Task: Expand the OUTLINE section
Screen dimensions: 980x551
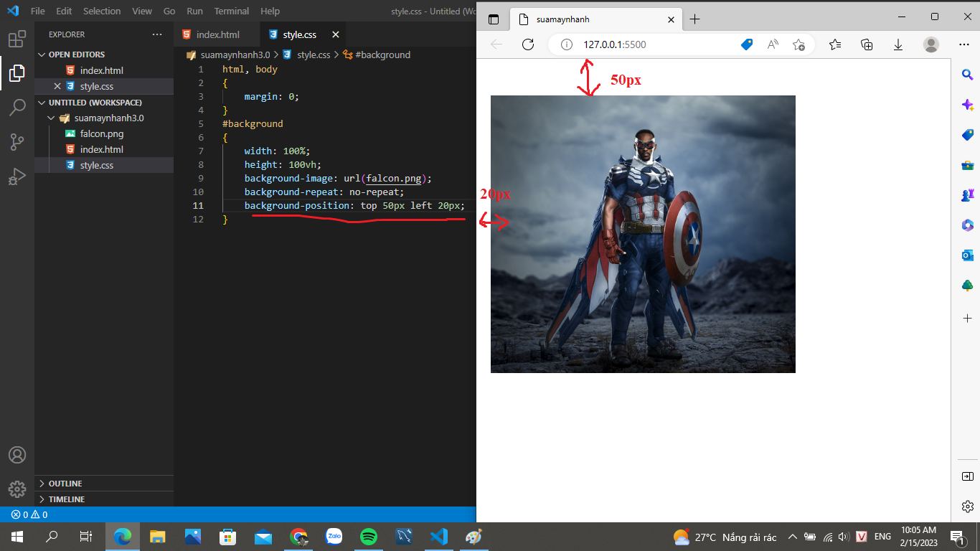Action: click(x=65, y=484)
